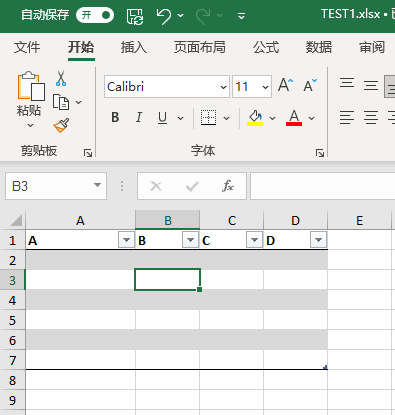The image size is (395, 415).
Task: Select column C header
Action: tap(232, 220)
